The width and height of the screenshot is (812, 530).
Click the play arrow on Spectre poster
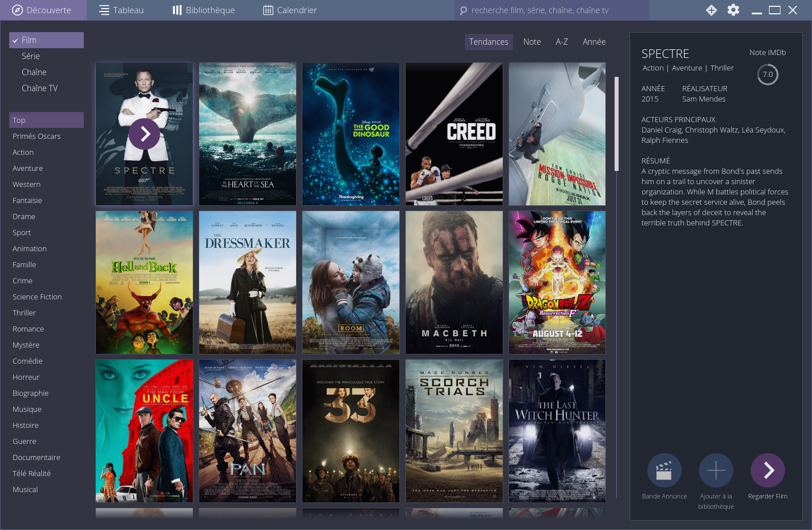point(145,134)
